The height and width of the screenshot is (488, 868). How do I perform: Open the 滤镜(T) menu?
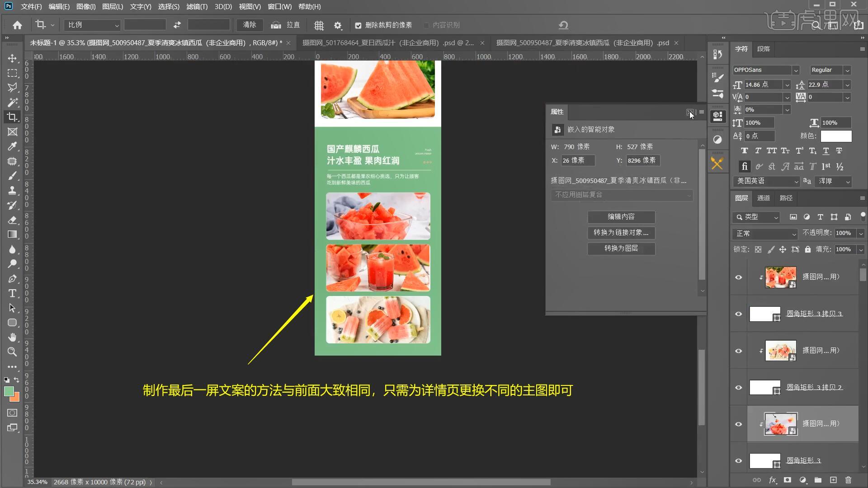pos(197,7)
